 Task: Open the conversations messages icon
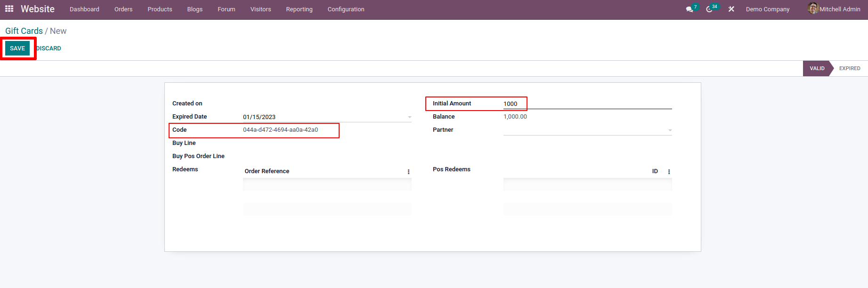(x=690, y=9)
